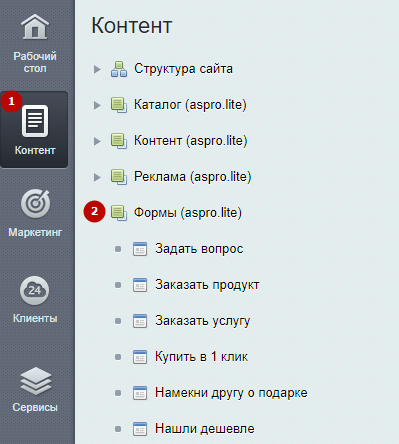Open Формы (aspro.lite) link
The image size is (399, 444).
coord(188,213)
